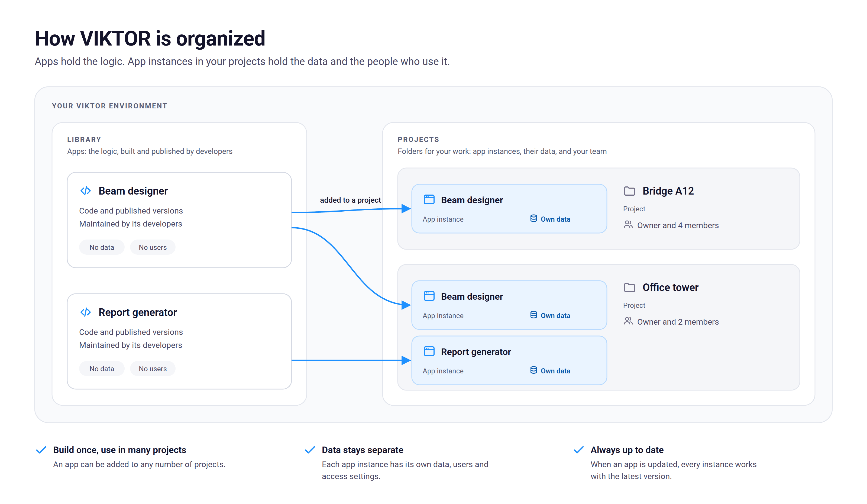Image resolution: width=867 pixels, height=504 pixels.
Task: Click the YOUR VIKTOR ENVIRONMENT label
Action: 109,106
